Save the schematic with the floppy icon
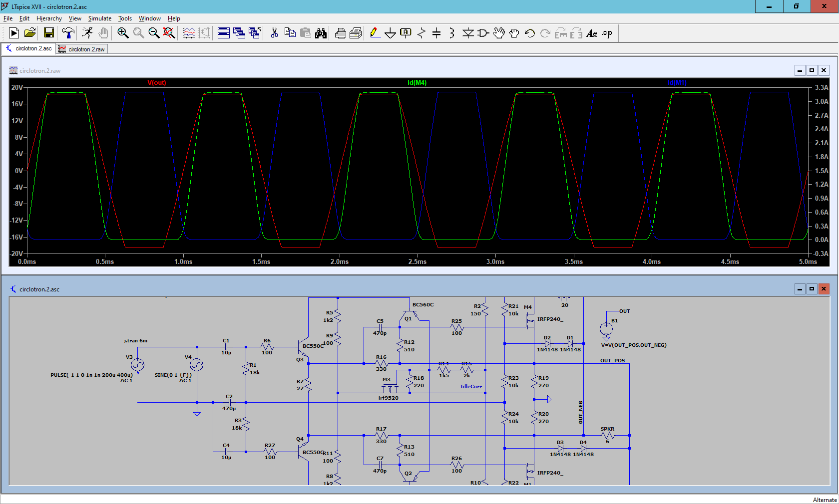The height and width of the screenshot is (504, 839). click(49, 33)
